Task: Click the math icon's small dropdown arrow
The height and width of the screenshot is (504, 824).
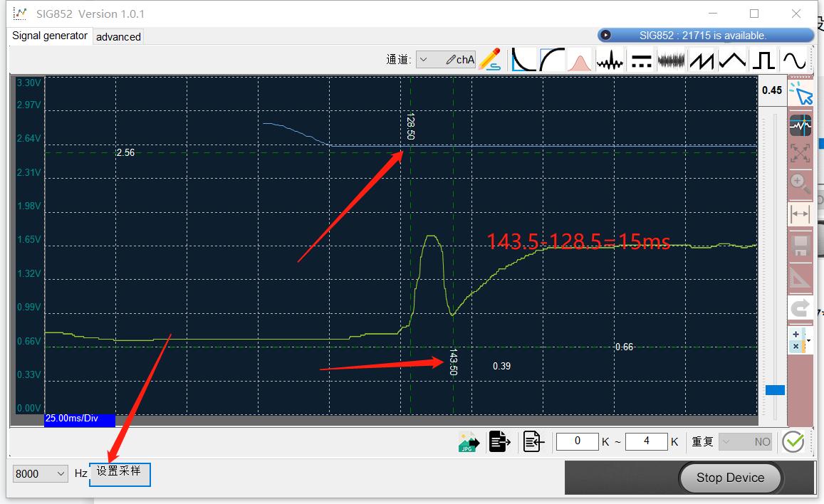Action: click(x=809, y=341)
